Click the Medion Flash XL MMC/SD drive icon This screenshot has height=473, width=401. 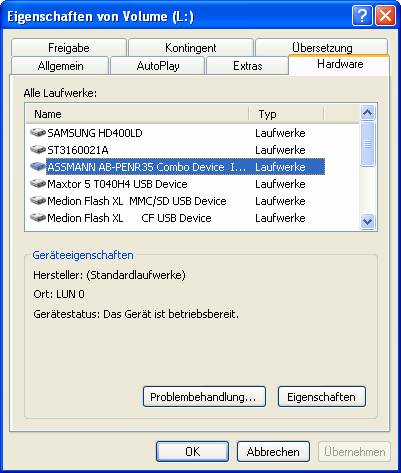pyautogui.click(x=38, y=201)
